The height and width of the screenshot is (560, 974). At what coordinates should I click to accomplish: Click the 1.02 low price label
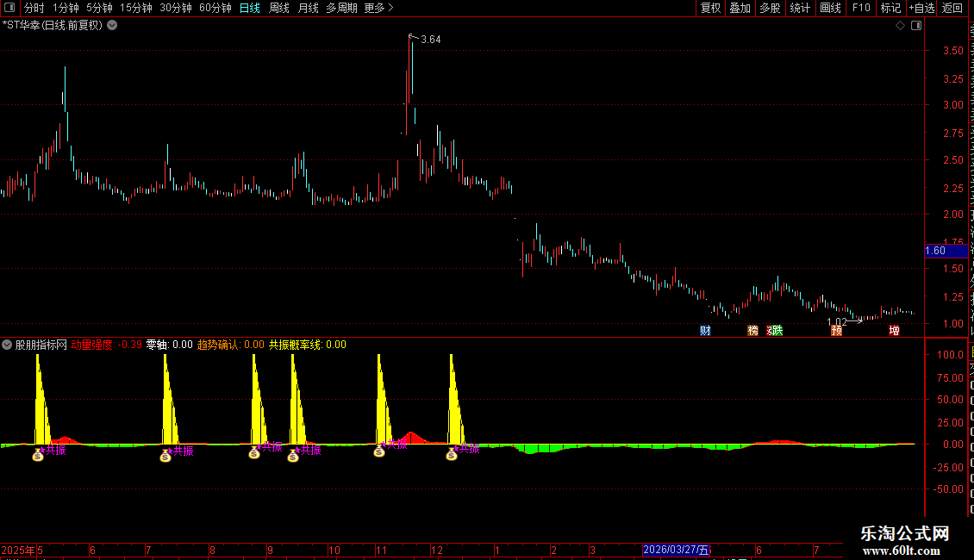tap(837, 321)
